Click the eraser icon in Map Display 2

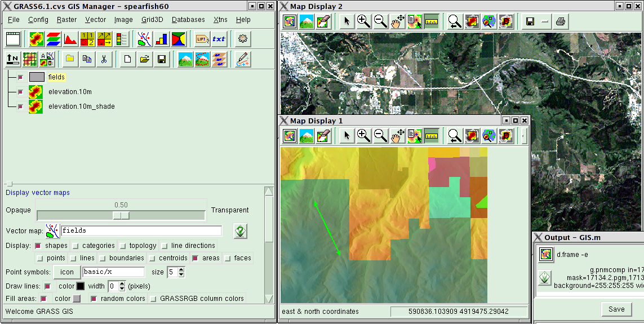[x=323, y=21]
